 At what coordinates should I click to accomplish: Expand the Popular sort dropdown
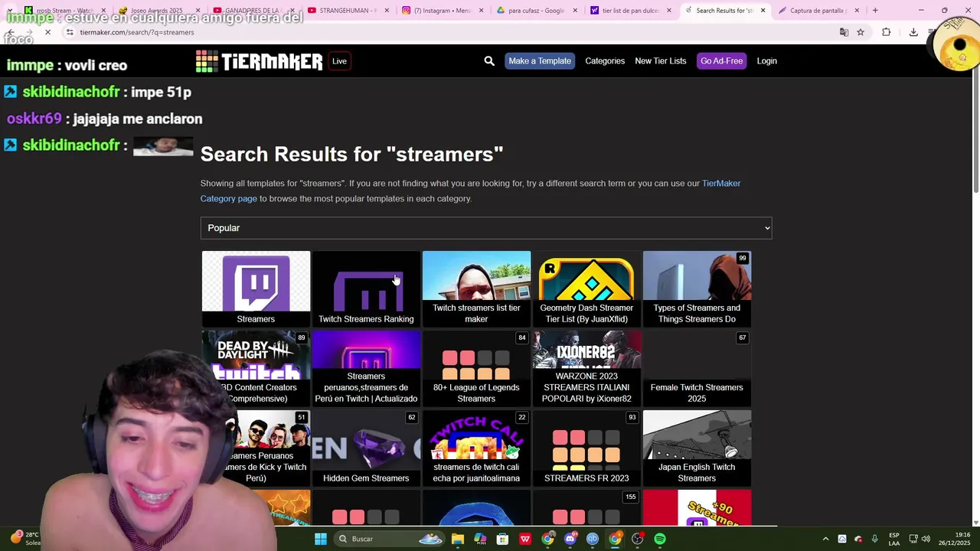pyautogui.click(x=486, y=228)
